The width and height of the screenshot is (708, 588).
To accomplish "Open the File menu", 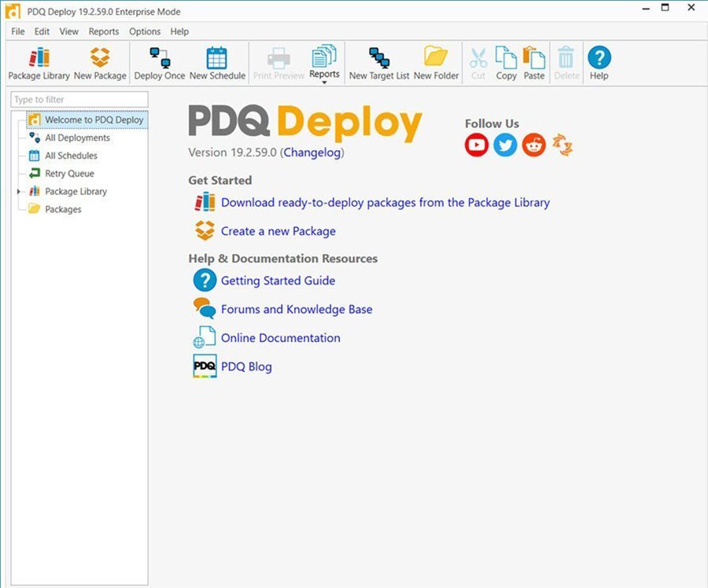I will 18,31.
